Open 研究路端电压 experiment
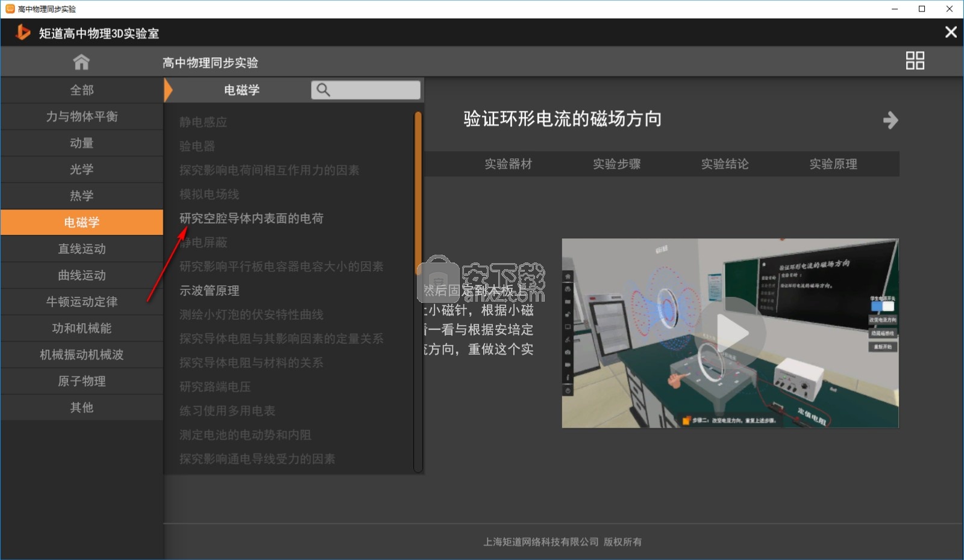This screenshot has width=964, height=560. [215, 387]
